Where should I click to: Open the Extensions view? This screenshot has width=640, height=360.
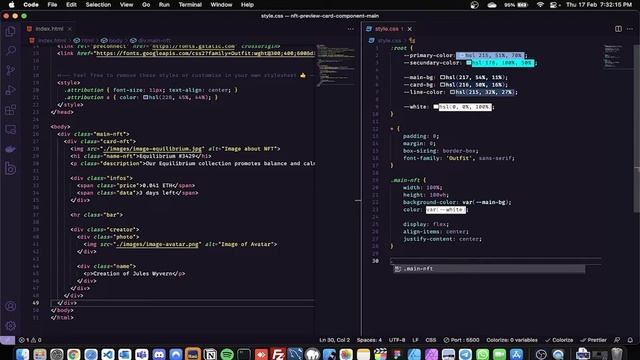pos(11,109)
